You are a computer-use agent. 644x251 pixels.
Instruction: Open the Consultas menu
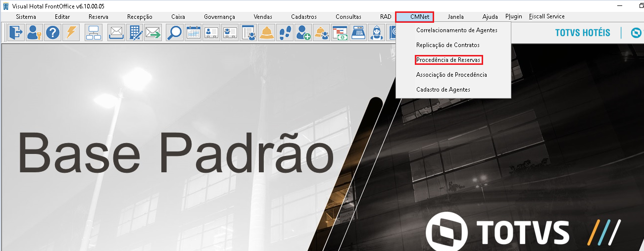[x=348, y=17]
